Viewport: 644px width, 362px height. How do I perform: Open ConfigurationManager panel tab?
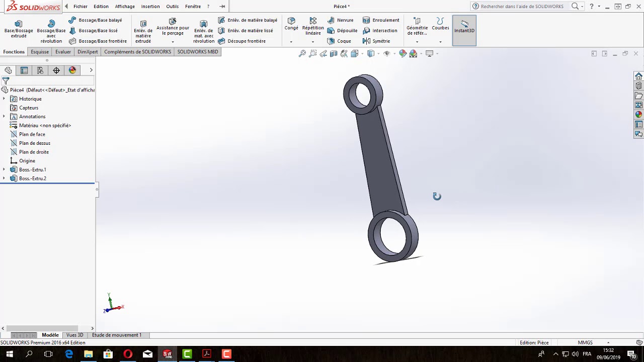coord(40,70)
